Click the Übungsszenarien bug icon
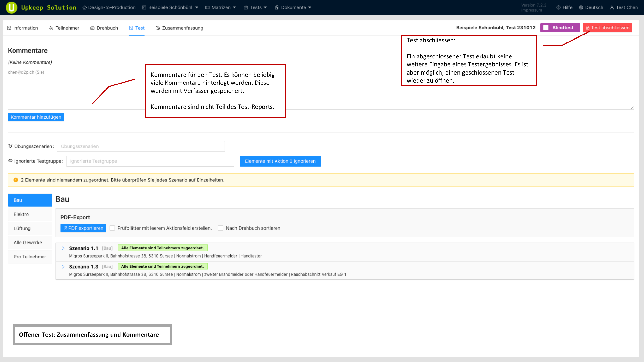This screenshot has width=644, height=362. [10, 146]
